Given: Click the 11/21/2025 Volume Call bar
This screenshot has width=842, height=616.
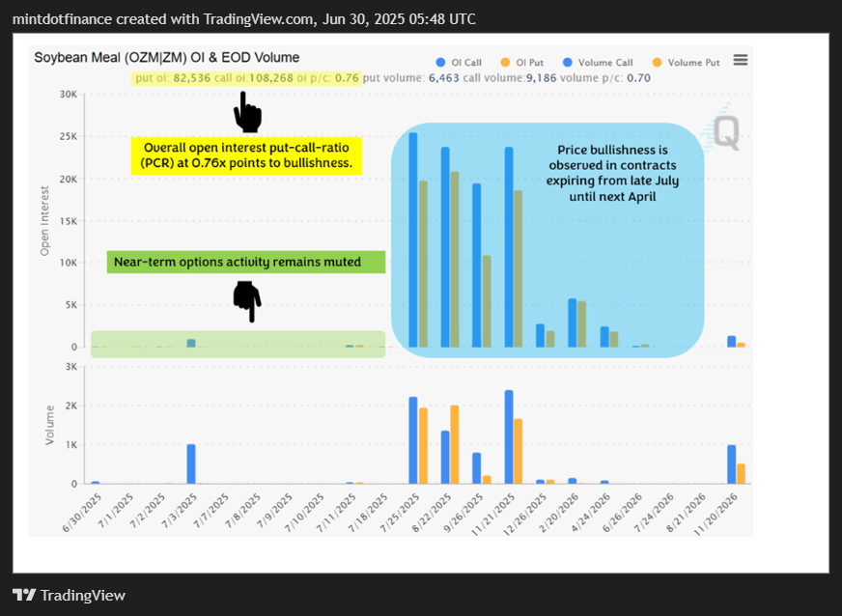Looking at the screenshot, I should 509,437.
